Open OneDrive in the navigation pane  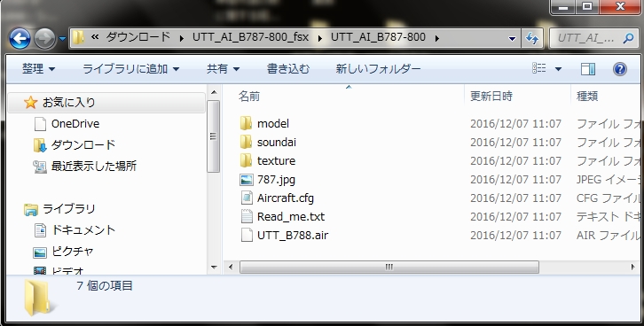coord(75,124)
